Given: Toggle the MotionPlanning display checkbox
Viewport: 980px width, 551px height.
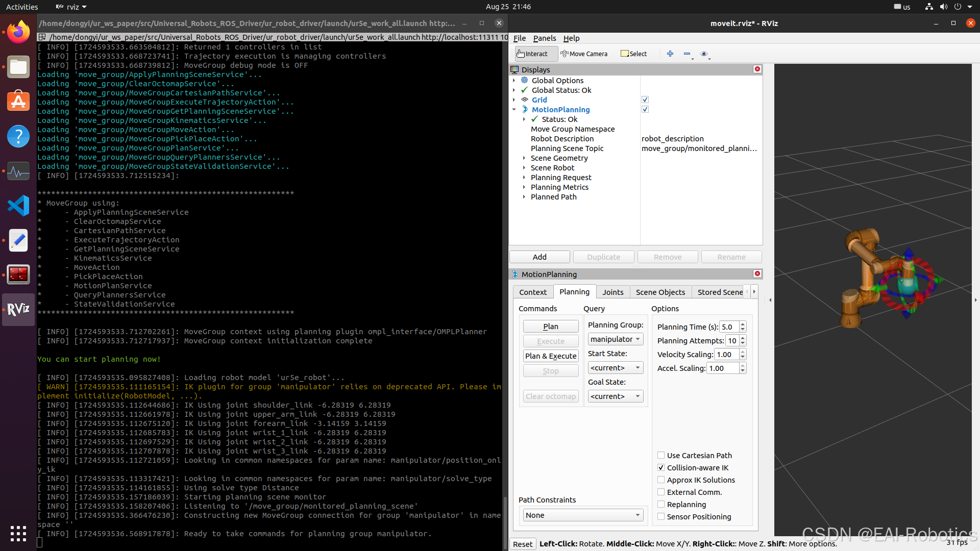Looking at the screenshot, I should tap(645, 109).
